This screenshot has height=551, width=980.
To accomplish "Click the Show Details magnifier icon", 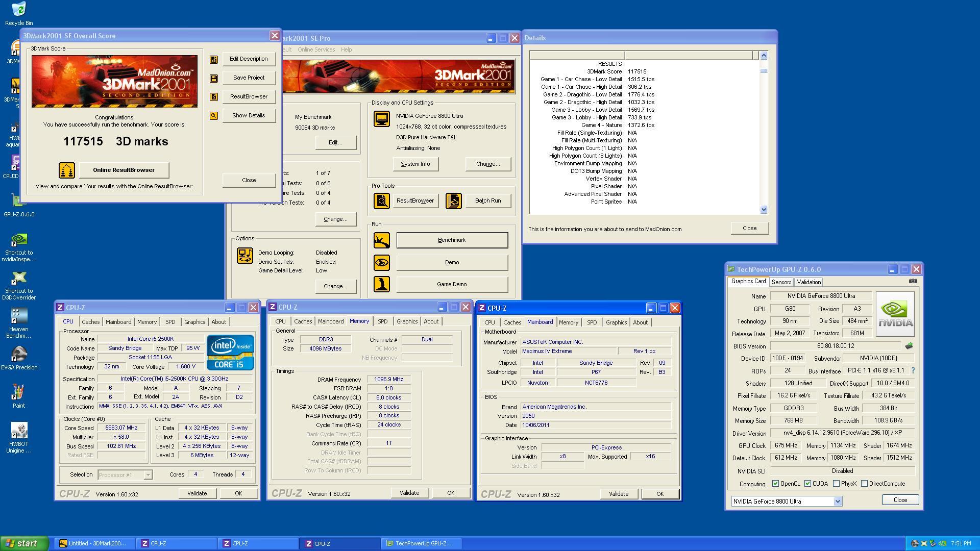I will (x=214, y=116).
